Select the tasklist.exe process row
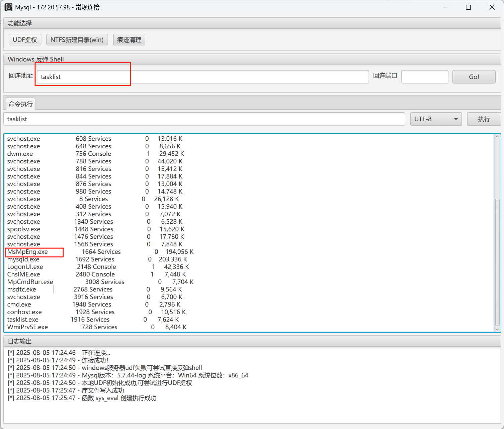This screenshot has width=504, height=429. click(93, 319)
